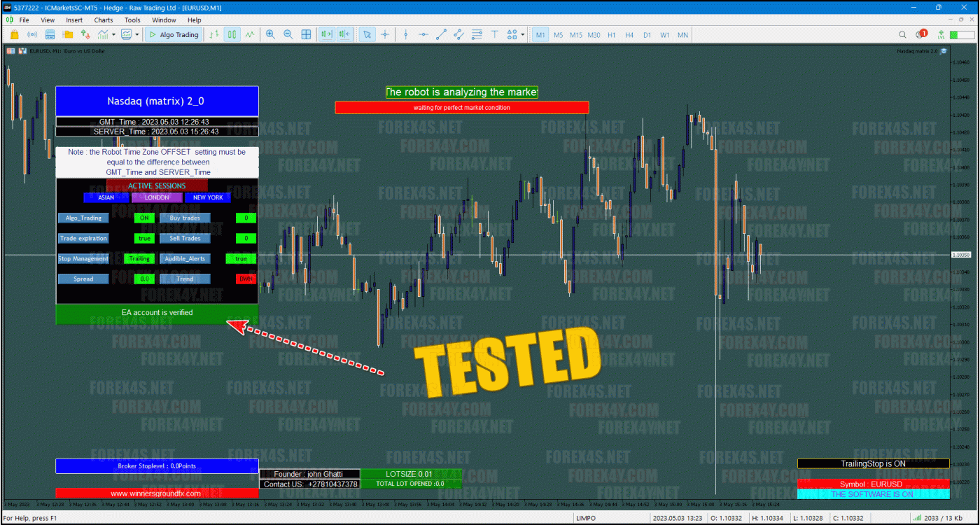Expand the arrow objects dropdown
Screen dimensions: 980x525
click(x=523, y=34)
